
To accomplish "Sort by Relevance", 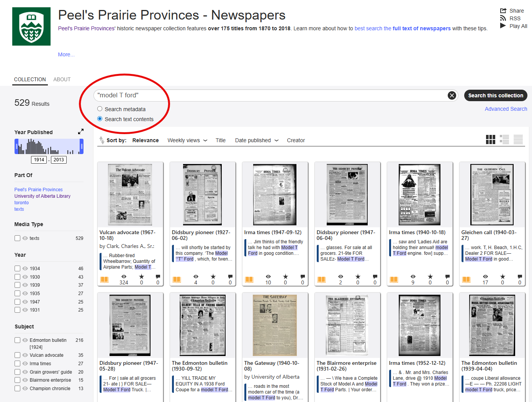I will pos(146,140).
